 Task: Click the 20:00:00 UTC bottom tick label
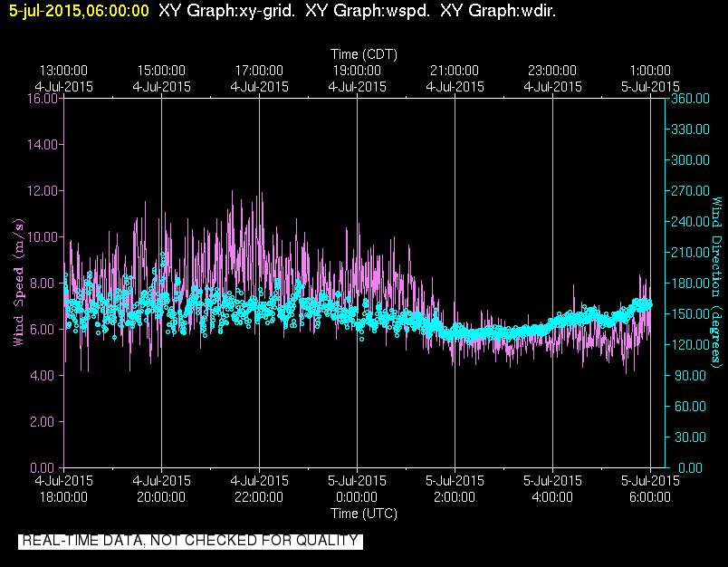click(x=161, y=497)
